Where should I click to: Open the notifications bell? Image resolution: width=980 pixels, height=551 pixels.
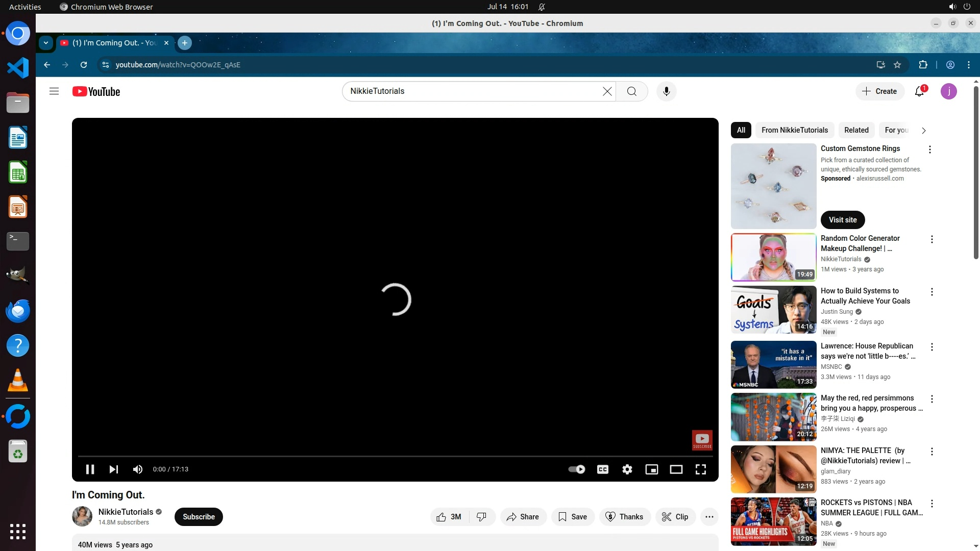click(x=919, y=92)
